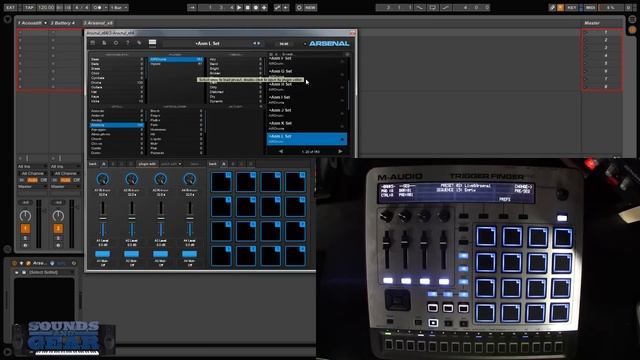
Task: Arm track 2 for recording
Action: (58, 245)
